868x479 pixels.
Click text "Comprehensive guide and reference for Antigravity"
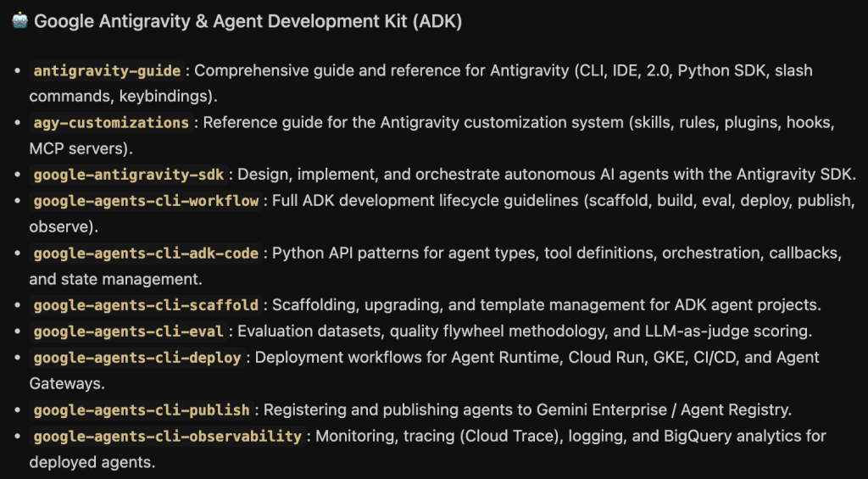pyautogui.click(x=381, y=71)
